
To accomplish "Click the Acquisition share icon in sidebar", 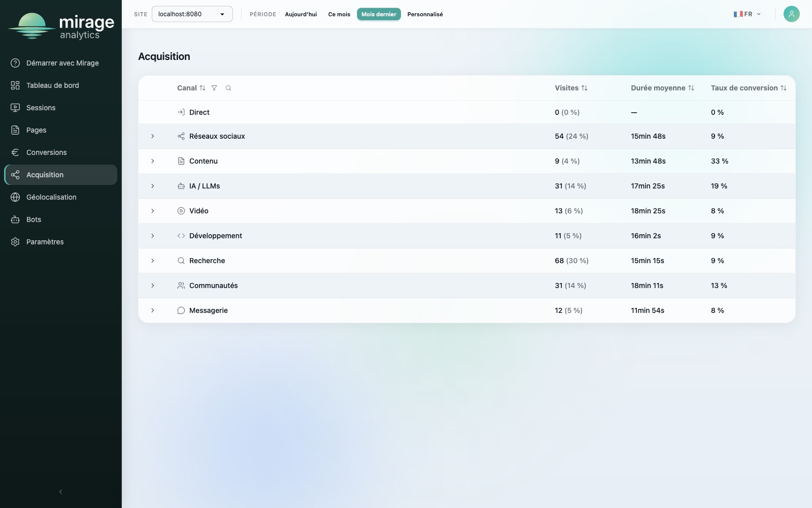I will click(15, 175).
